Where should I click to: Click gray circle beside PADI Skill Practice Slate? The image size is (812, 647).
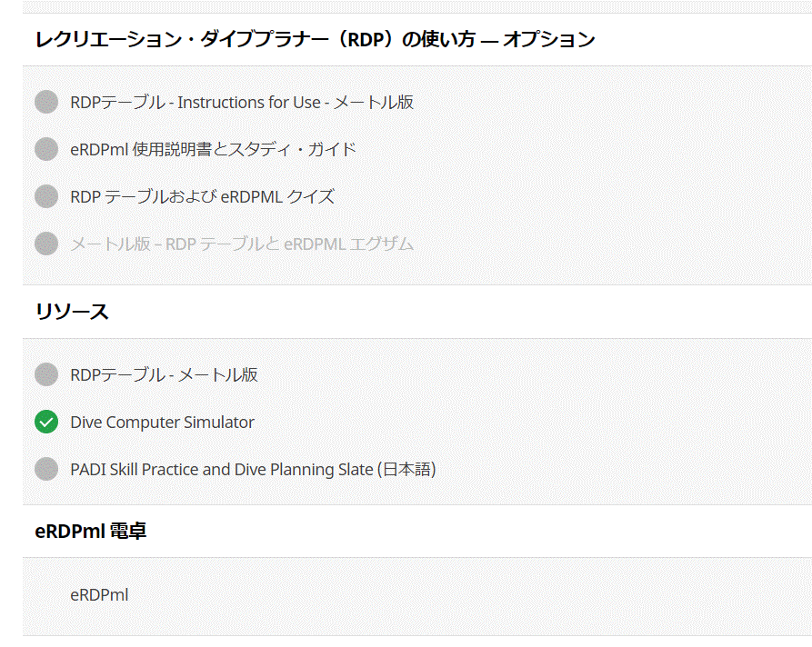tap(46, 469)
